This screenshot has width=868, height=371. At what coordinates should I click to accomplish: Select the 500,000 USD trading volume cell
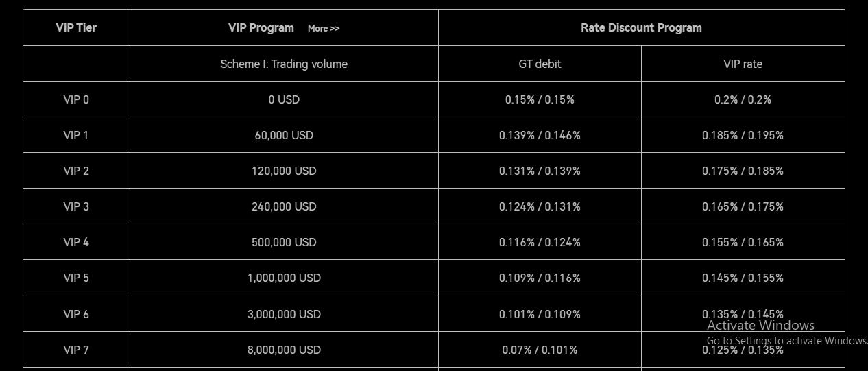pos(284,242)
